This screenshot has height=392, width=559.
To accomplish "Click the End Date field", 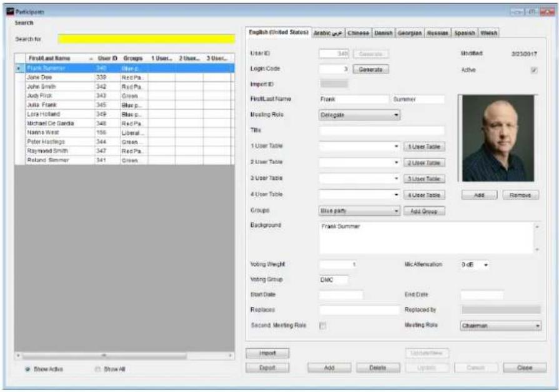I will point(482,295).
